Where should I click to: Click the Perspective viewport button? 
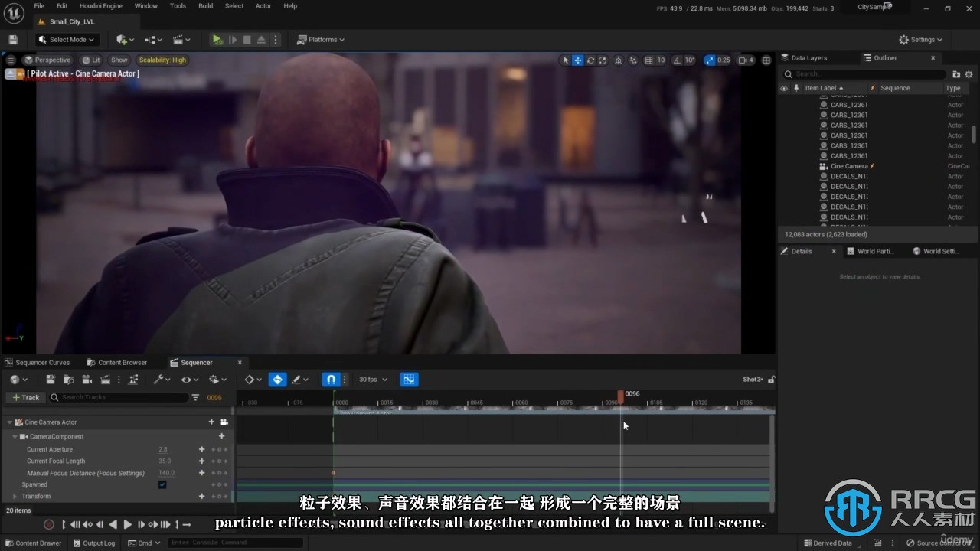[x=47, y=60]
